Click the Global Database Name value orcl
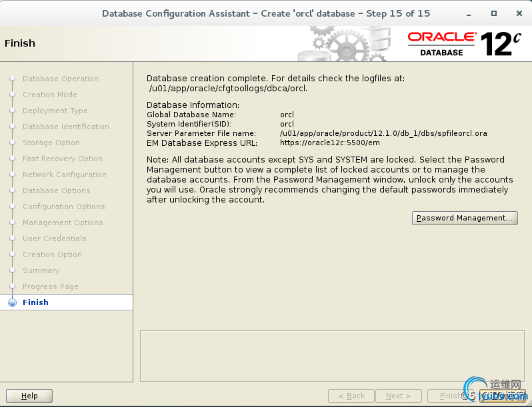The width and height of the screenshot is (532, 407). [x=287, y=115]
